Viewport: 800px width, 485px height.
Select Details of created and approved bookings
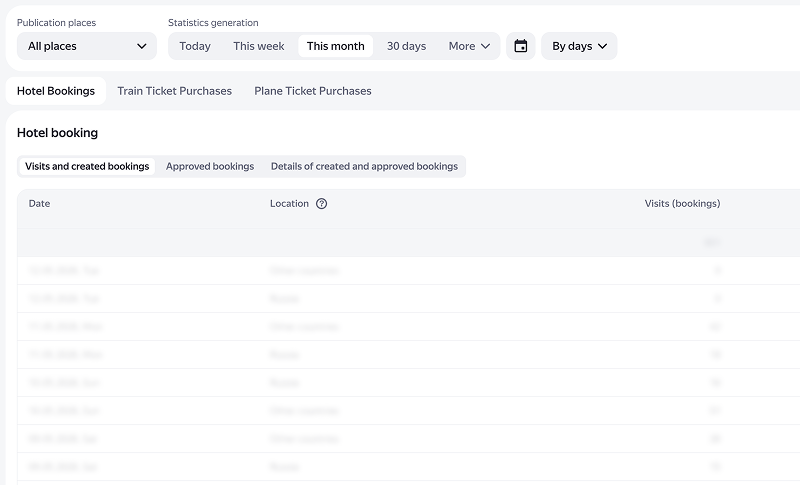364,166
